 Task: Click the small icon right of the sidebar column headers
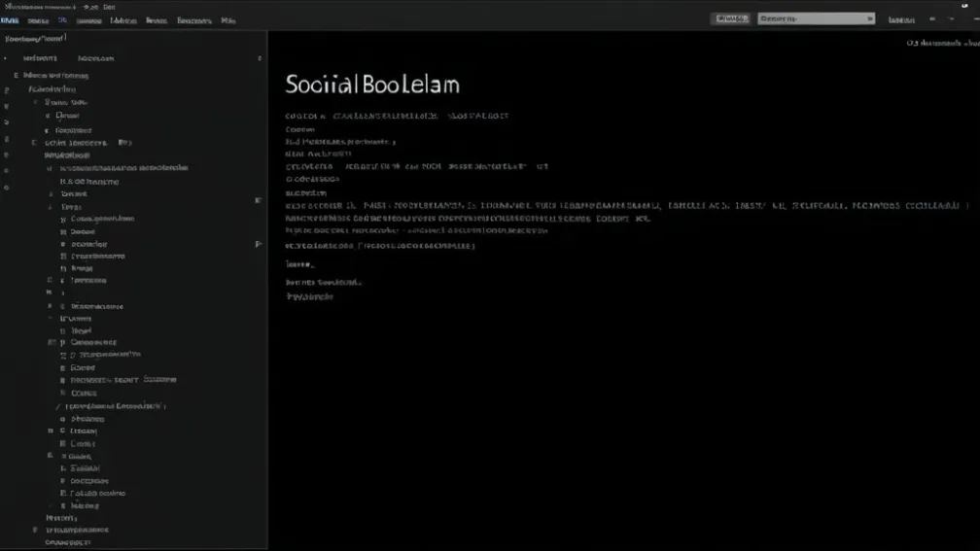[260, 58]
